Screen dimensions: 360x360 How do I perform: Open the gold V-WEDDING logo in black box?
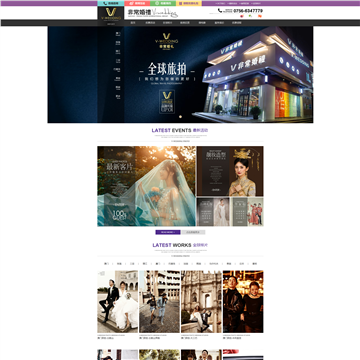(111, 14)
